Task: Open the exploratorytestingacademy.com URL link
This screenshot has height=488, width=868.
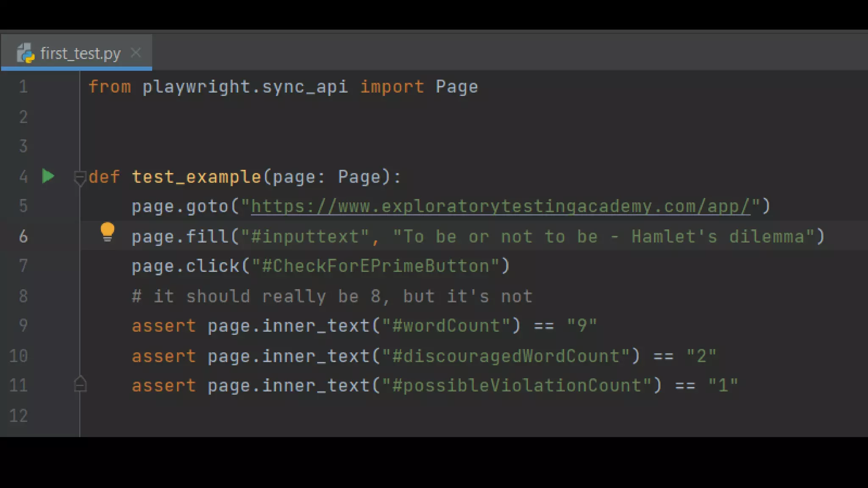Action: (500, 206)
